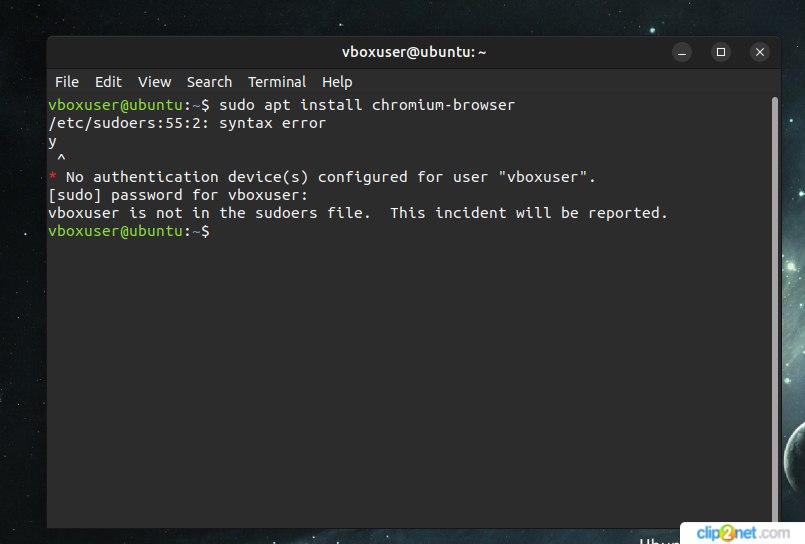Image resolution: width=805 pixels, height=544 pixels.
Task: Click the terminal vertical scrollbar
Action: (x=775, y=310)
